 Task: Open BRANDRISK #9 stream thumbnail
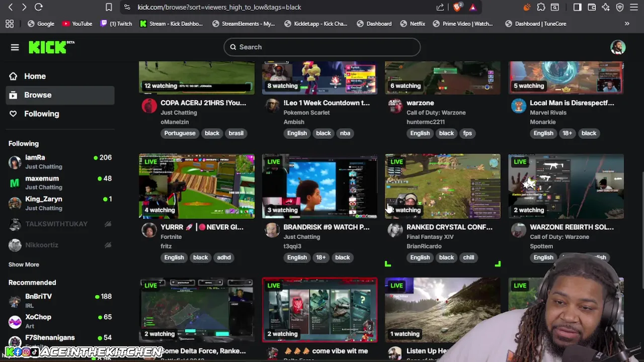pos(319,187)
